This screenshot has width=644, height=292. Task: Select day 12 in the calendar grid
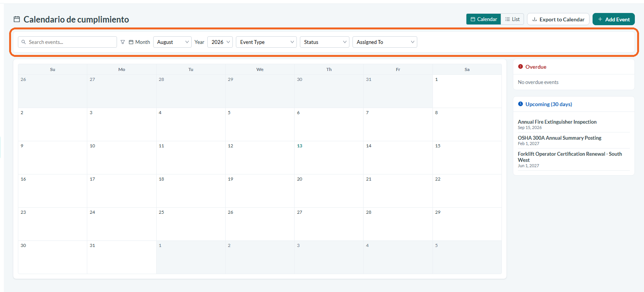(260, 158)
